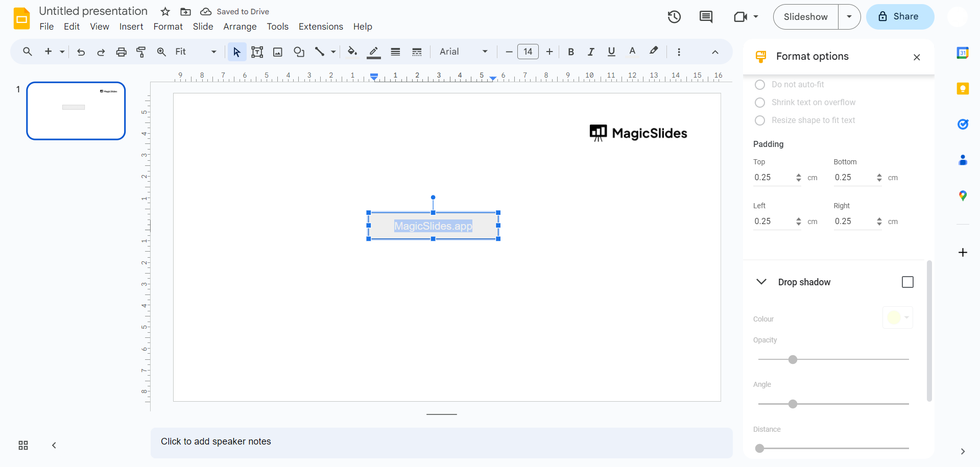Star the Untitled presentation
This screenshot has width=980, height=467.
tap(165, 12)
